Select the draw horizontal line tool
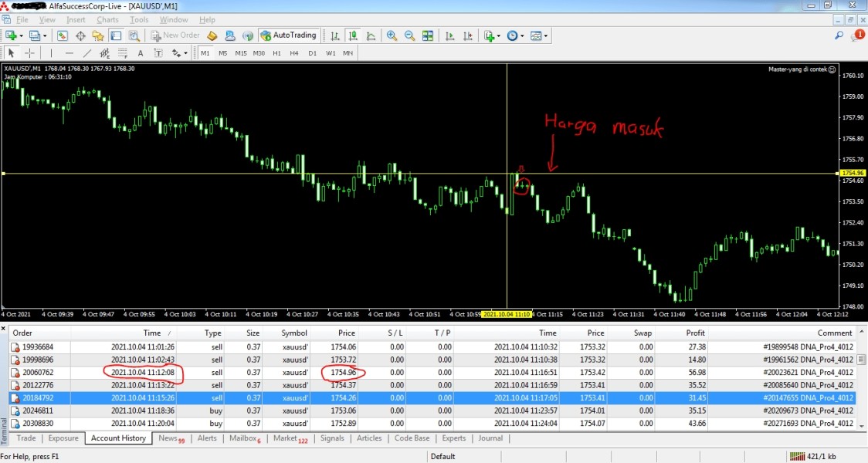 (69, 53)
